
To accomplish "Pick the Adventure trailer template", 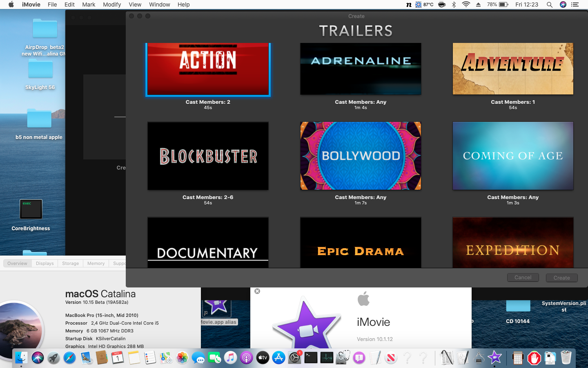I will click(513, 69).
